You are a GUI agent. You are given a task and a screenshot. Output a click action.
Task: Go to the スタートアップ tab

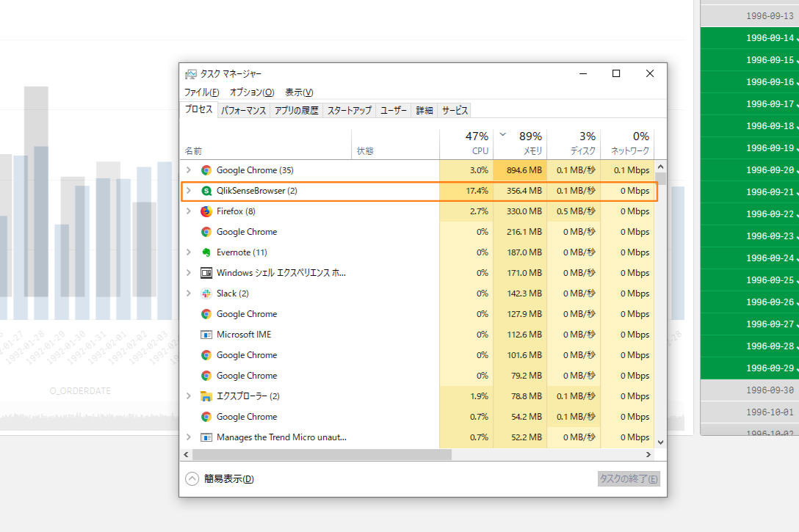[349, 111]
